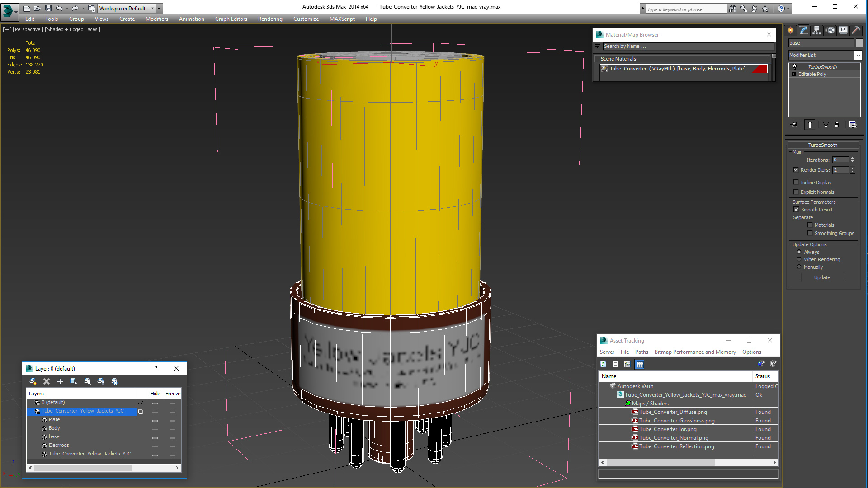Open the Modifier List dropdown
868x488 pixels.
pos(858,55)
